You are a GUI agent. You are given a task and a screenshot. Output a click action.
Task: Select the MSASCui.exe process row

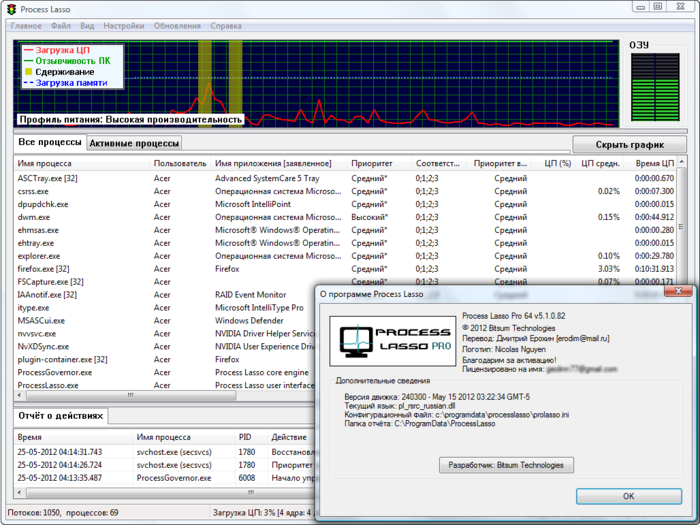pos(165,321)
